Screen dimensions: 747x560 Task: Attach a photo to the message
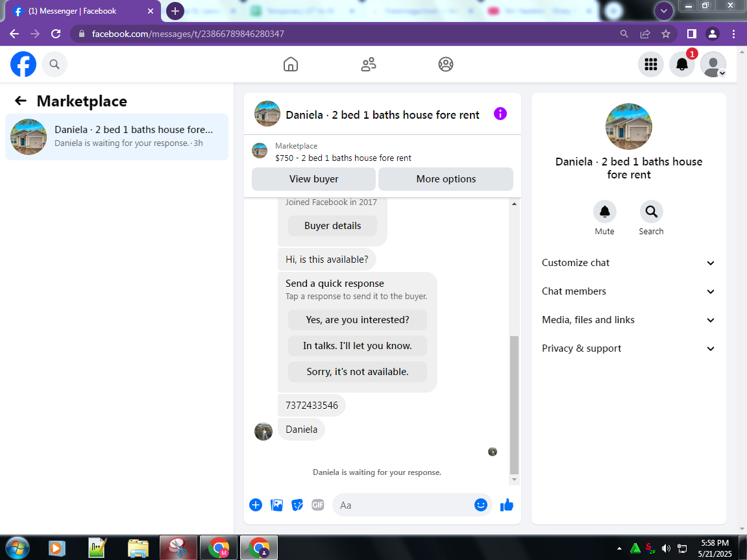[276, 505]
